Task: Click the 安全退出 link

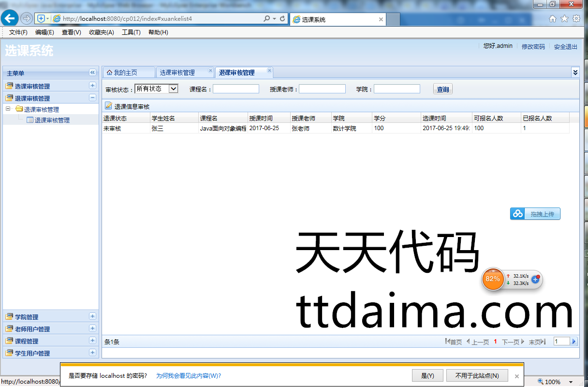Action: (565, 47)
